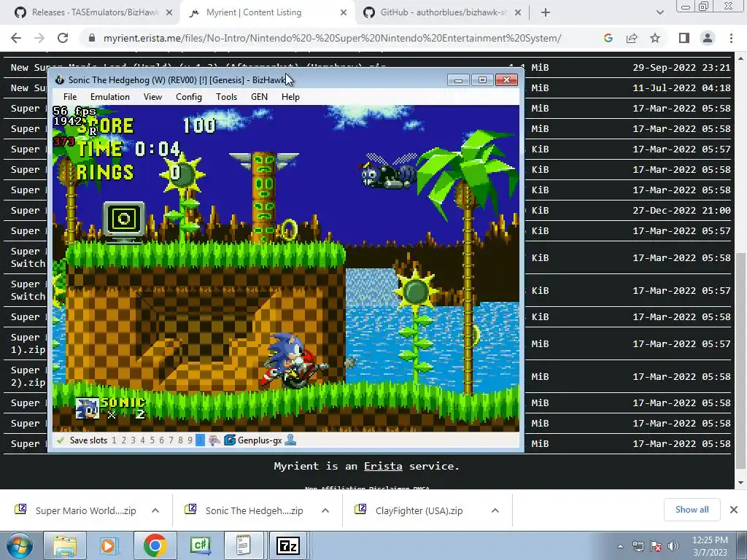Select save slot 9 in status bar
The height and width of the screenshot is (560, 747).
click(x=190, y=440)
